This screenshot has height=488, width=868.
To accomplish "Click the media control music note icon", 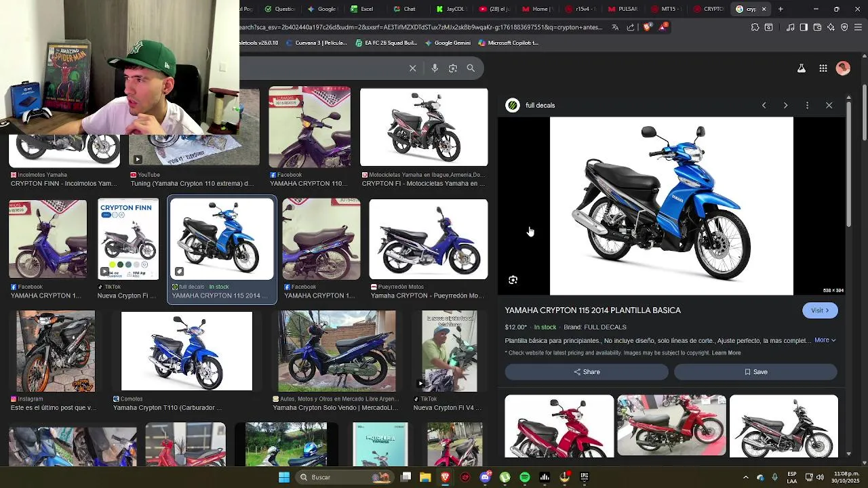I will click(x=791, y=27).
